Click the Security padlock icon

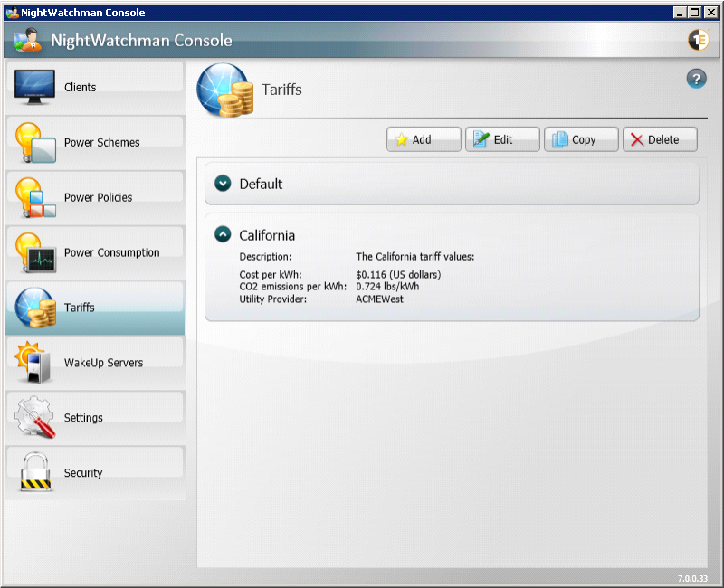(x=35, y=472)
